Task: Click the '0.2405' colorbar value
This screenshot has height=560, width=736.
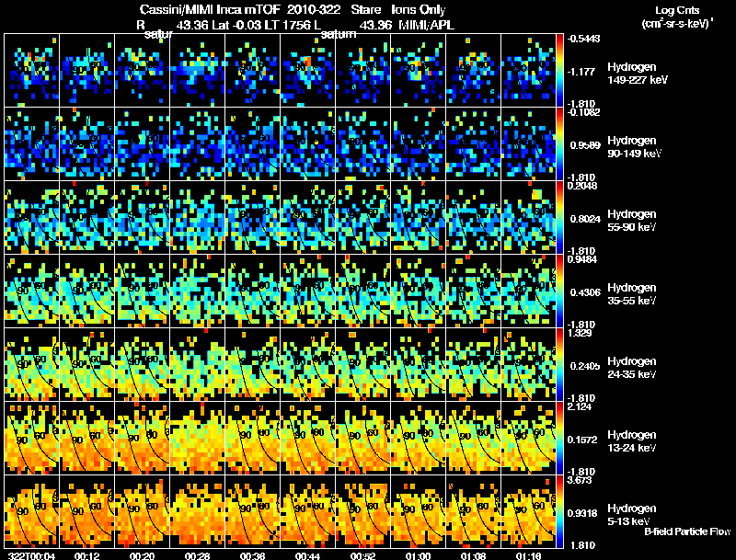Action: click(585, 366)
